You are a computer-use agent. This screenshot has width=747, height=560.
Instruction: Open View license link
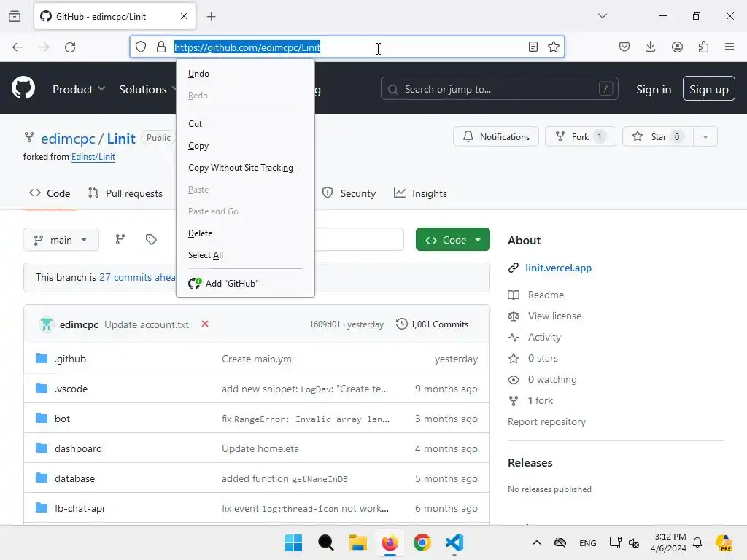click(x=554, y=316)
